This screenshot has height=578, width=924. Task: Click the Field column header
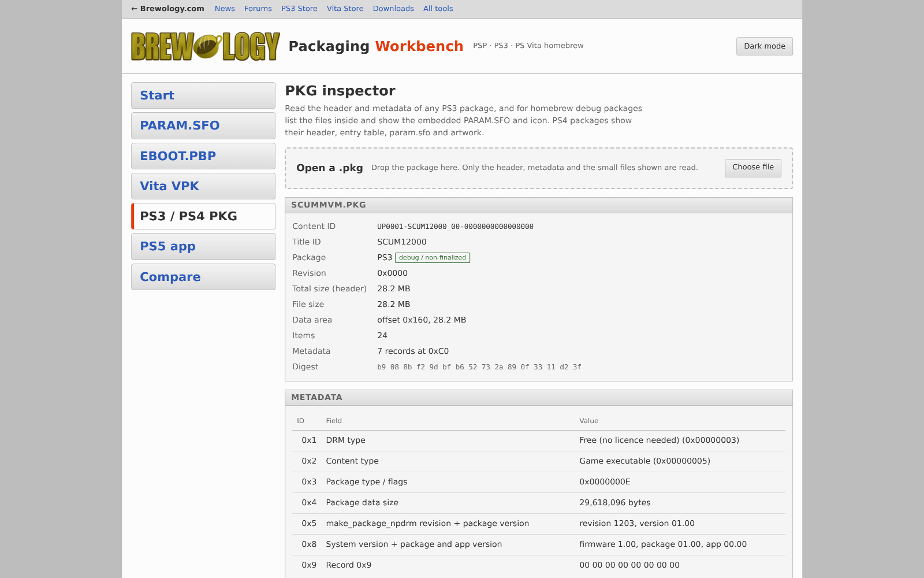[x=334, y=421]
